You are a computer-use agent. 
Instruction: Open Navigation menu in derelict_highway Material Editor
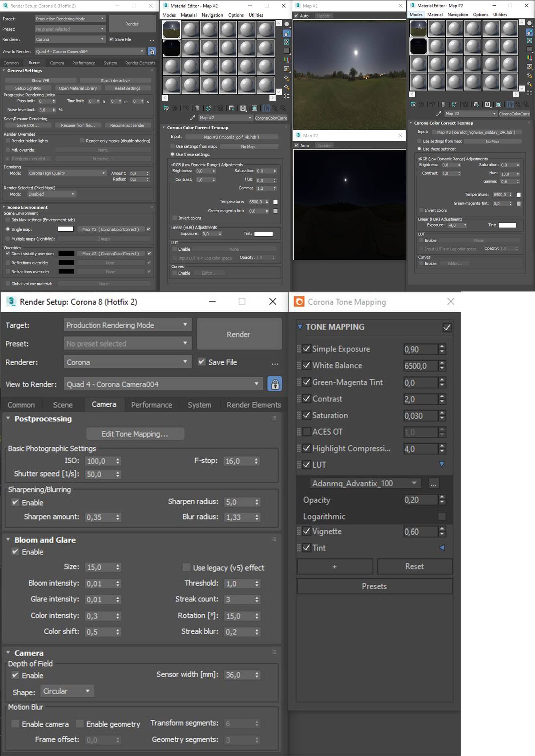pos(457,15)
